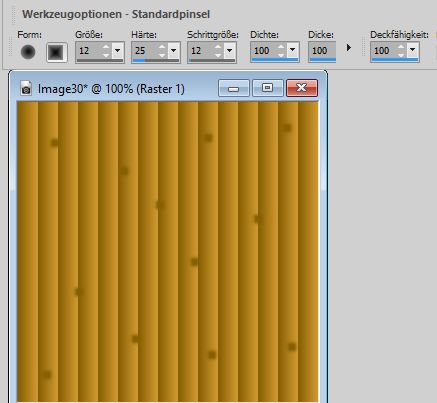Open the Dichte dropdown arrow
The image size is (437, 403).
coord(292,50)
